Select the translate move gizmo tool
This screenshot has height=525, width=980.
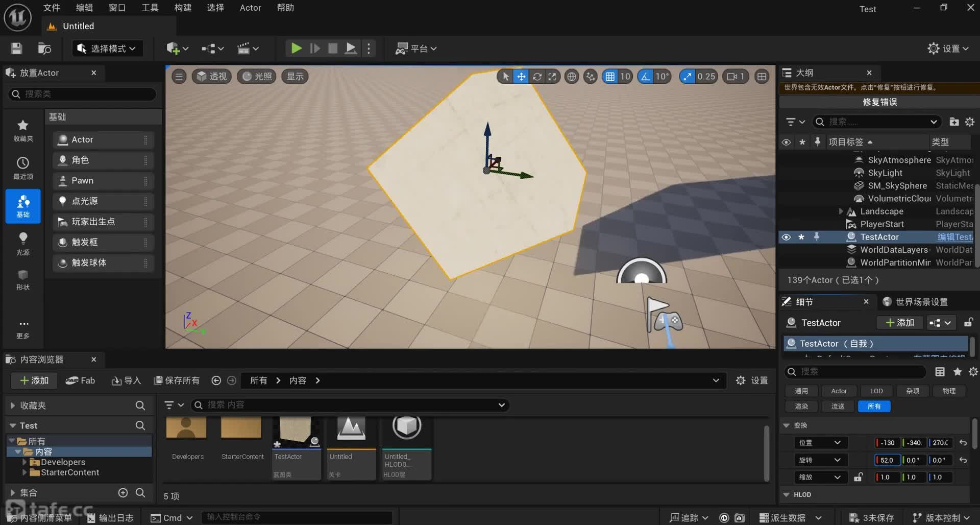coord(521,77)
